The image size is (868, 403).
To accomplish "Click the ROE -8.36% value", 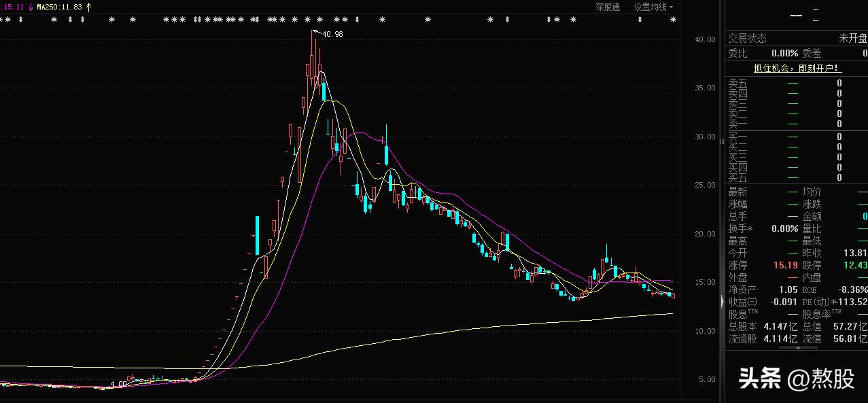I will 854,290.
